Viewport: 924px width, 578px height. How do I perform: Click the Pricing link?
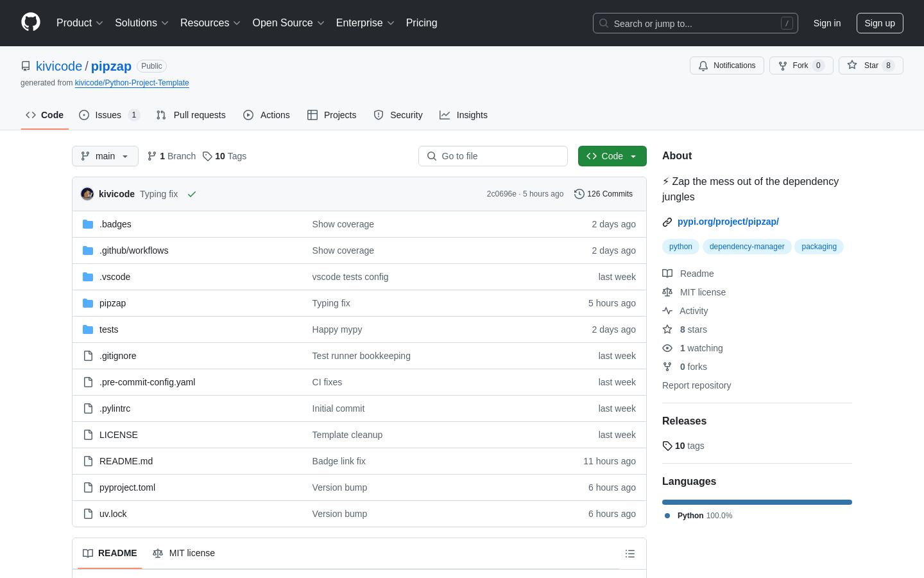coord(422,23)
